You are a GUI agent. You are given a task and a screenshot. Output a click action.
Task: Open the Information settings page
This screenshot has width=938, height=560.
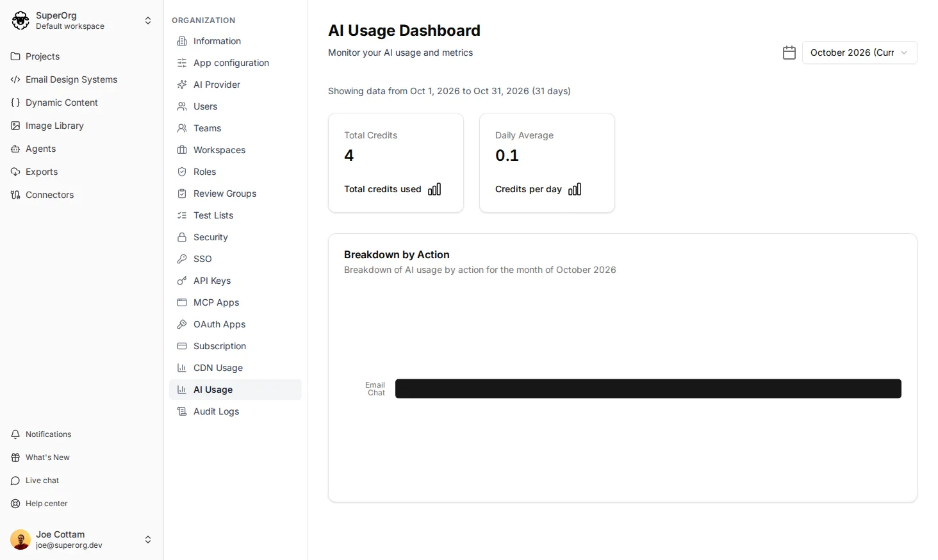pos(235,41)
